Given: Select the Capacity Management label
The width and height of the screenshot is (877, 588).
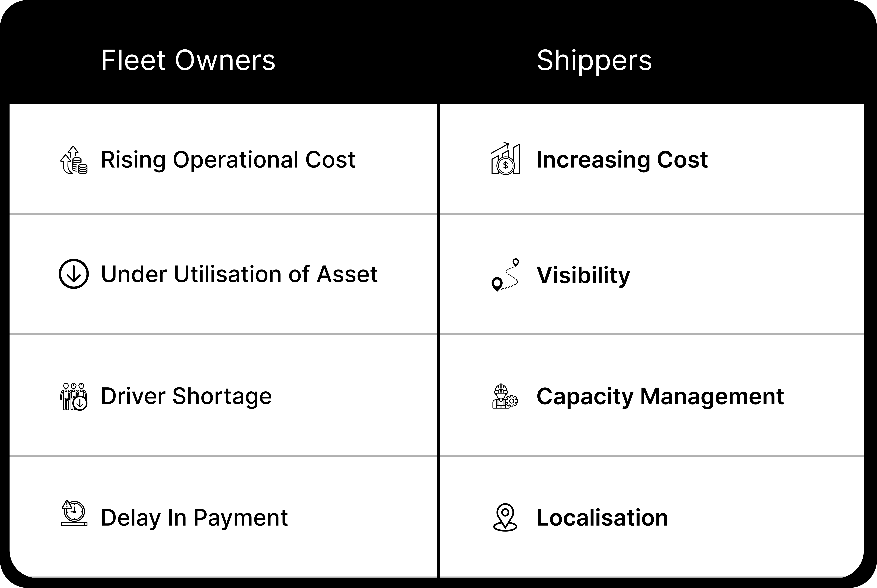Looking at the screenshot, I should tap(660, 397).
